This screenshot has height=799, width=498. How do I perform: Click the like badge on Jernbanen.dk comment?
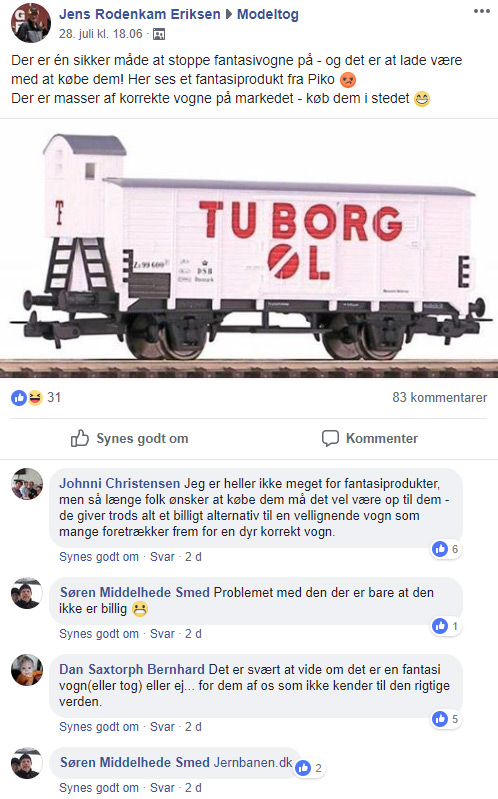(x=309, y=768)
